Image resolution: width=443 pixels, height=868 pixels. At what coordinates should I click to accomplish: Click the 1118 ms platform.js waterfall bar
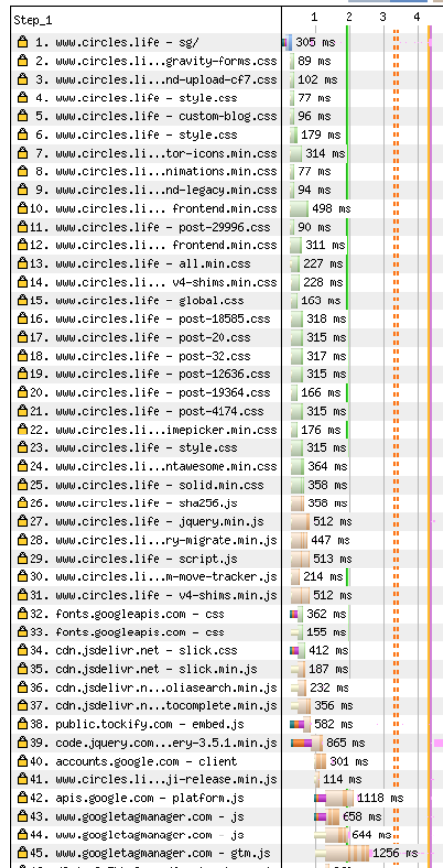[x=335, y=798]
